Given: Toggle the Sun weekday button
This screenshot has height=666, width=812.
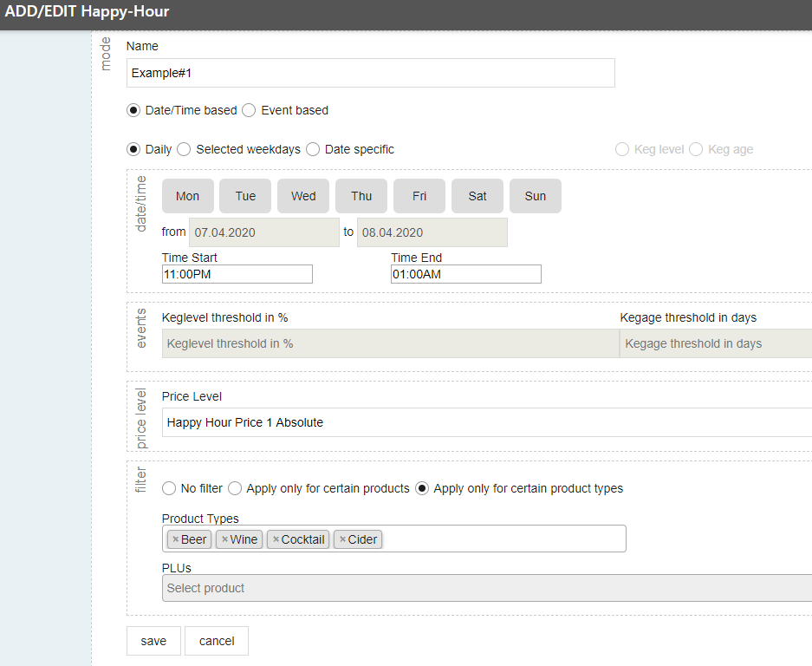Looking at the screenshot, I should pyautogui.click(x=536, y=196).
